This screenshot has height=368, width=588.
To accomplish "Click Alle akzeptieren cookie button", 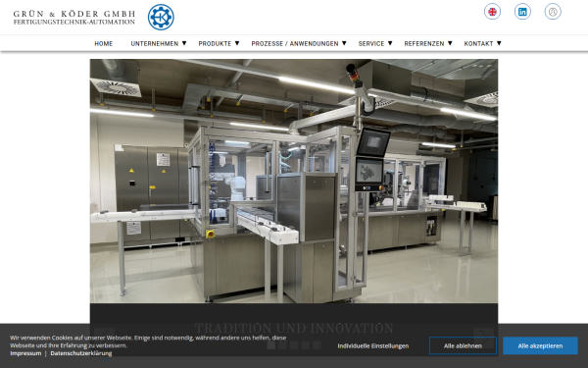I will click(x=540, y=345).
